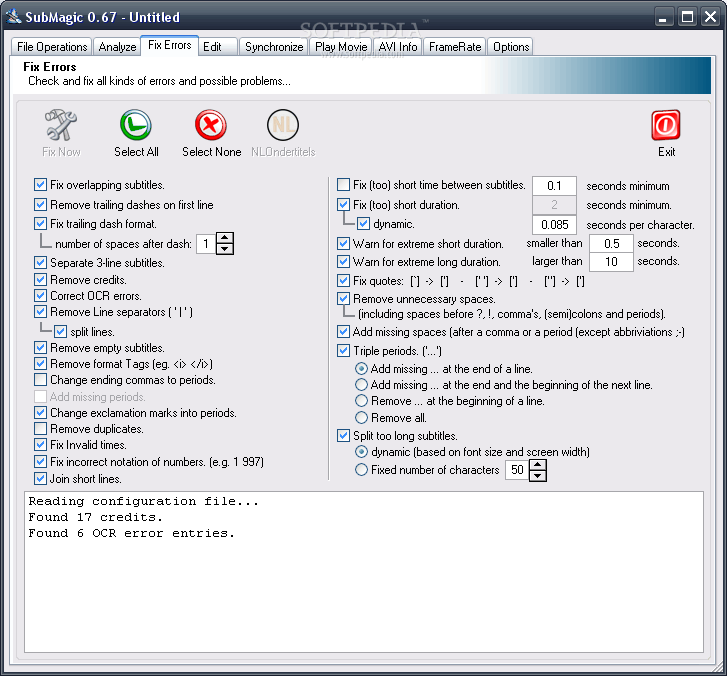Select Add missing ... at end of a line
The height and width of the screenshot is (676, 727).
(x=361, y=369)
